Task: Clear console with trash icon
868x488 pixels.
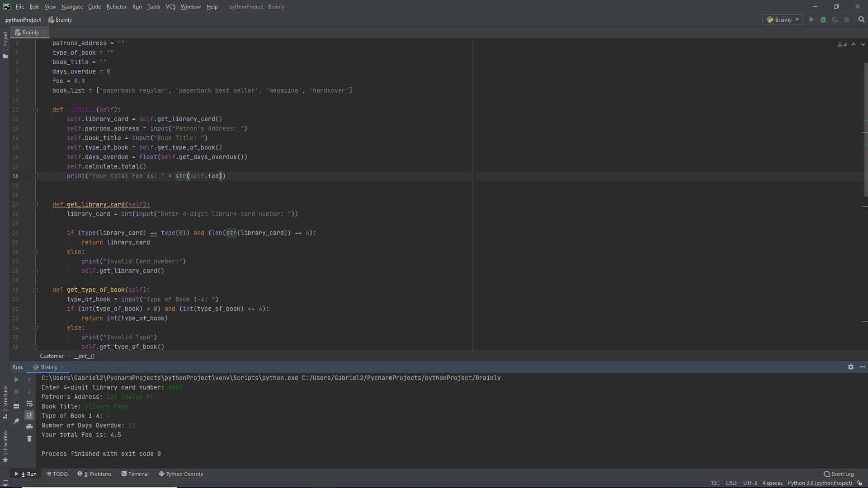Action: pos(29,439)
